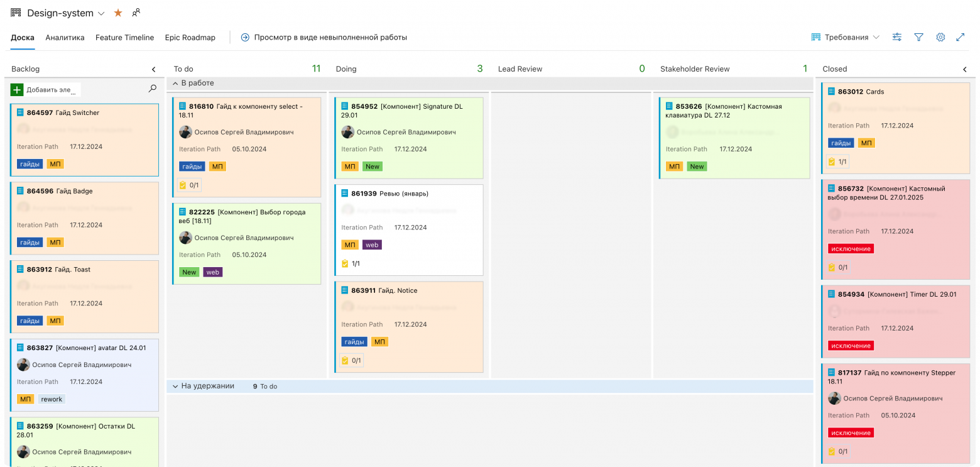Collapse the Backlog column with its chevron
The image size is (980, 467).
coord(154,69)
